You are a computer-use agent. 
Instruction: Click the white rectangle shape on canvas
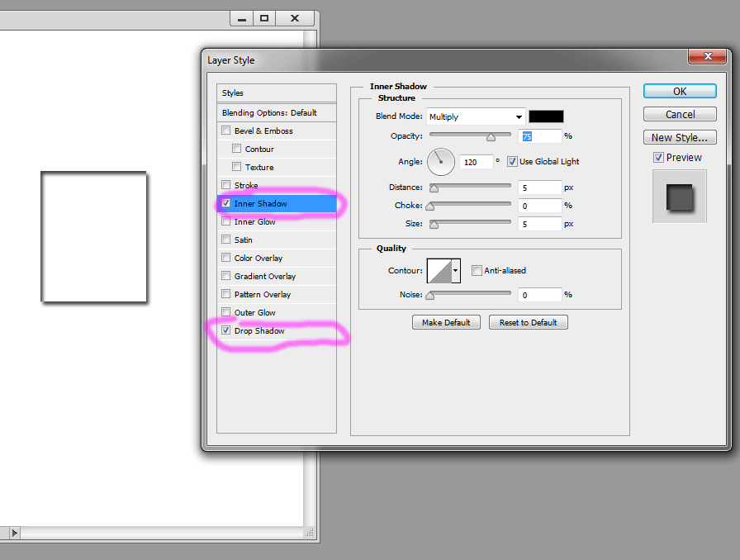pos(94,236)
